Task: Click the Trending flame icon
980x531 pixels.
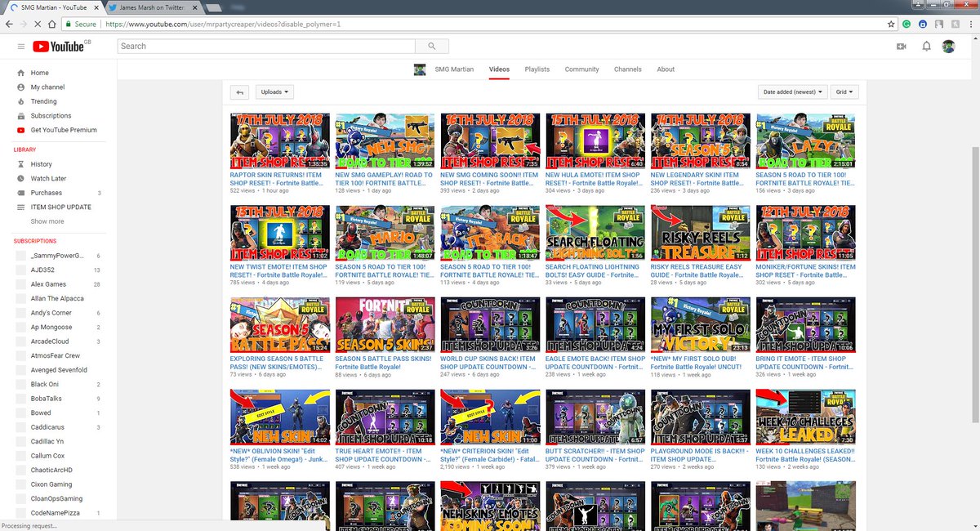Action: pyautogui.click(x=20, y=101)
